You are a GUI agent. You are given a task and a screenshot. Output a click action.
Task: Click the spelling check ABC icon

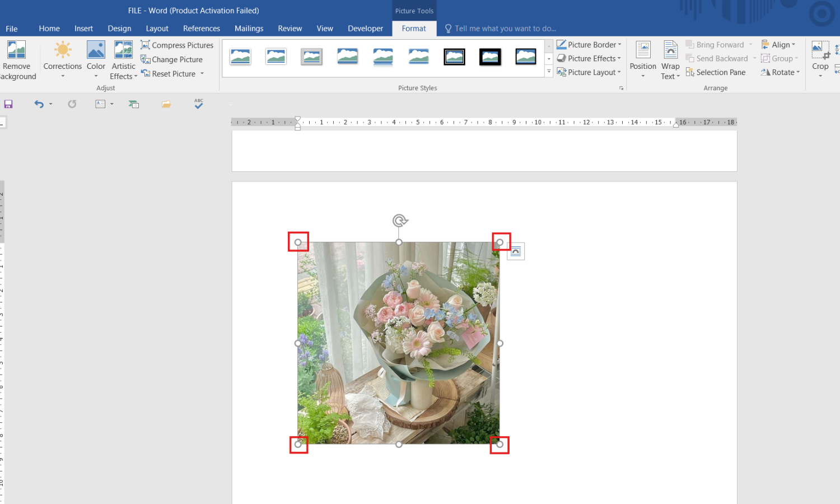pos(199,104)
